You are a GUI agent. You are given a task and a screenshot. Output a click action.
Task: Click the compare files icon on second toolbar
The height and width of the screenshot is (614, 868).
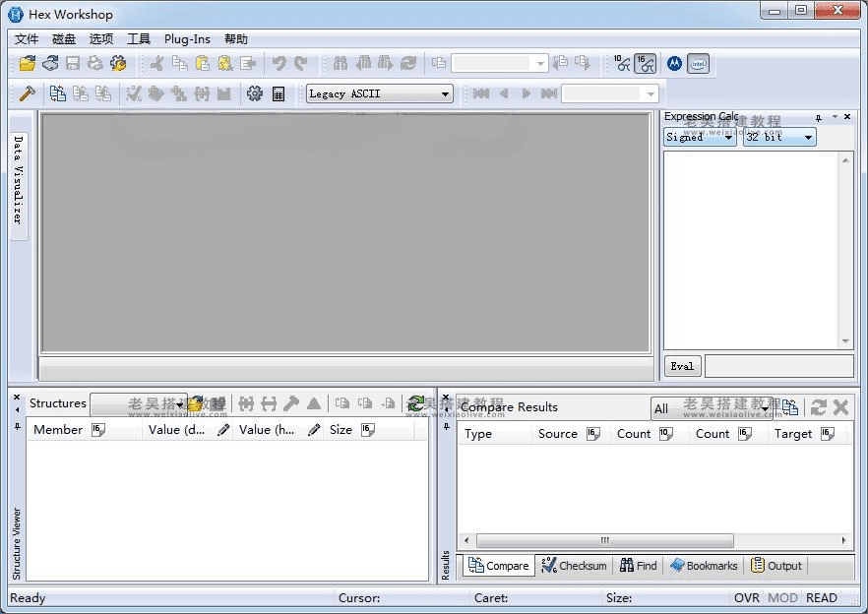(57, 93)
